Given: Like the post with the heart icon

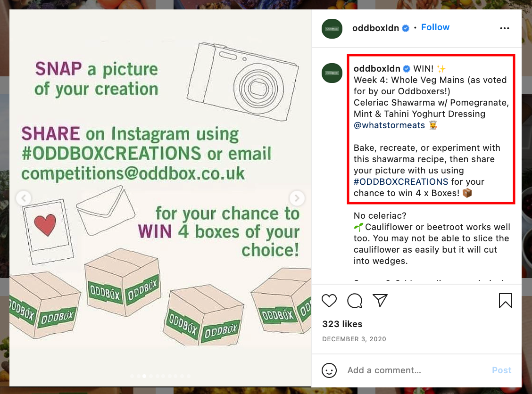Looking at the screenshot, I should point(329,300).
